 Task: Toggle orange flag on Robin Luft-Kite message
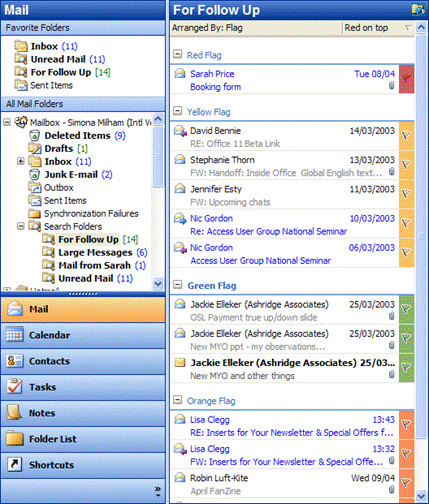[x=406, y=483]
